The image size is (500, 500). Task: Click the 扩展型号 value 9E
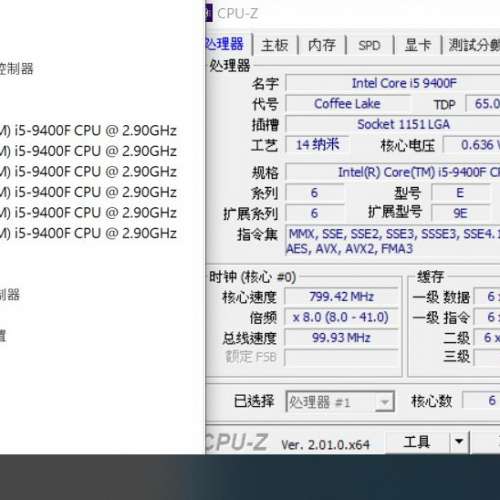tap(460, 213)
